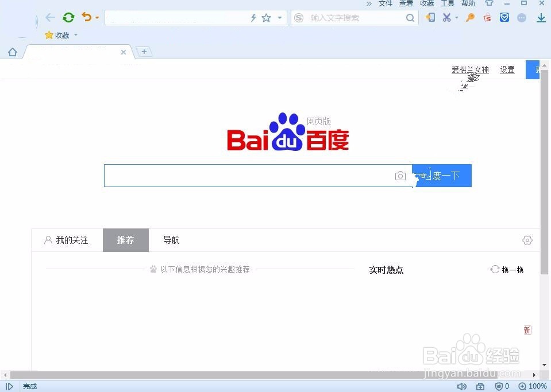551x392 pixels.
Task: Open the download manager arrow icon
Action: [x=541, y=17]
